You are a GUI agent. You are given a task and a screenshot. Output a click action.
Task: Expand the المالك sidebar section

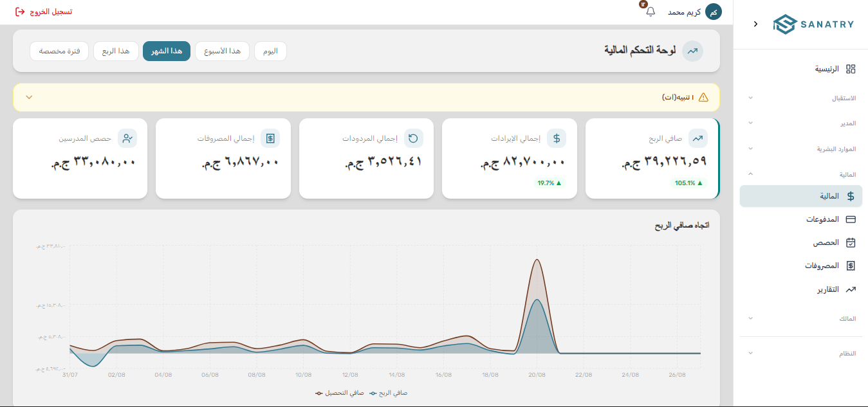(x=801, y=318)
